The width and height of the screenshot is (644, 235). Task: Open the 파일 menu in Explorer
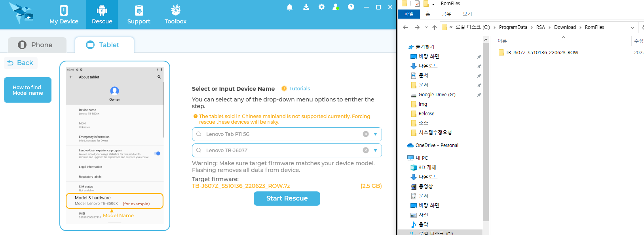409,14
